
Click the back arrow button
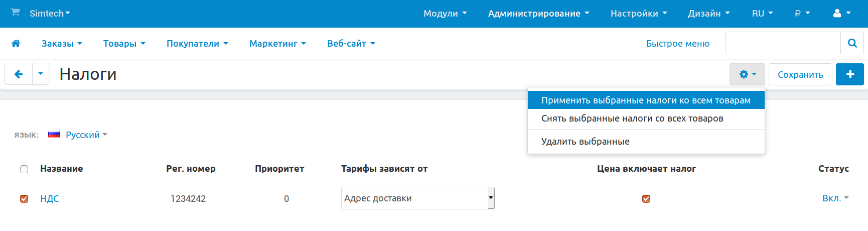click(x=19, y=74)
